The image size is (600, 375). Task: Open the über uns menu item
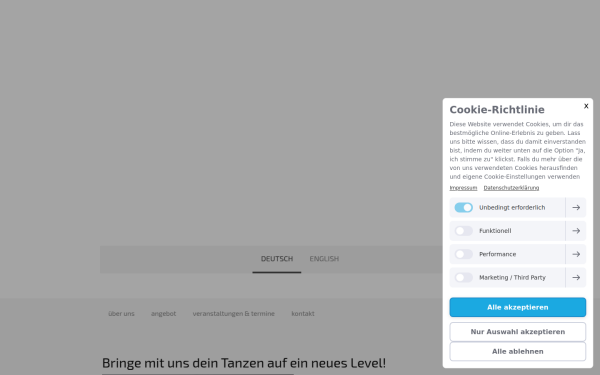(x=121, y=313)
